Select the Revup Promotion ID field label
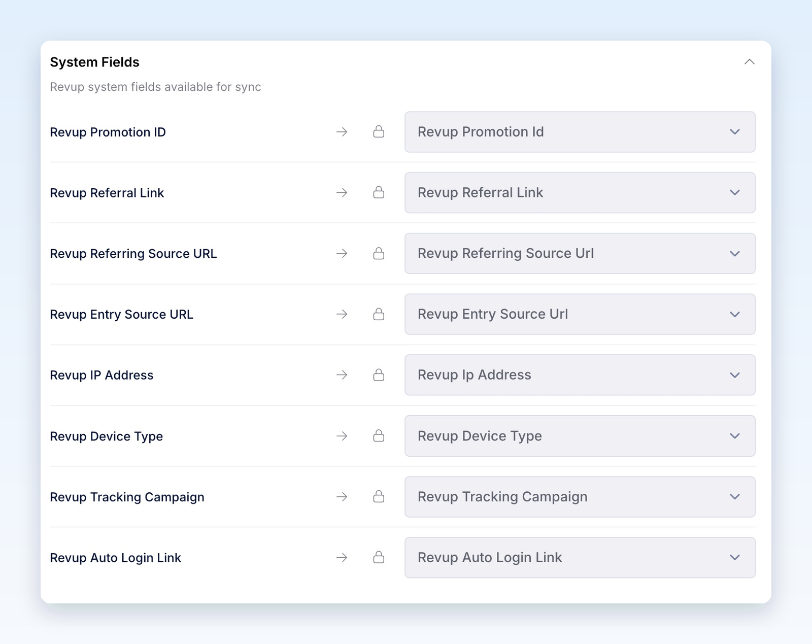 (x=108, y=132)
